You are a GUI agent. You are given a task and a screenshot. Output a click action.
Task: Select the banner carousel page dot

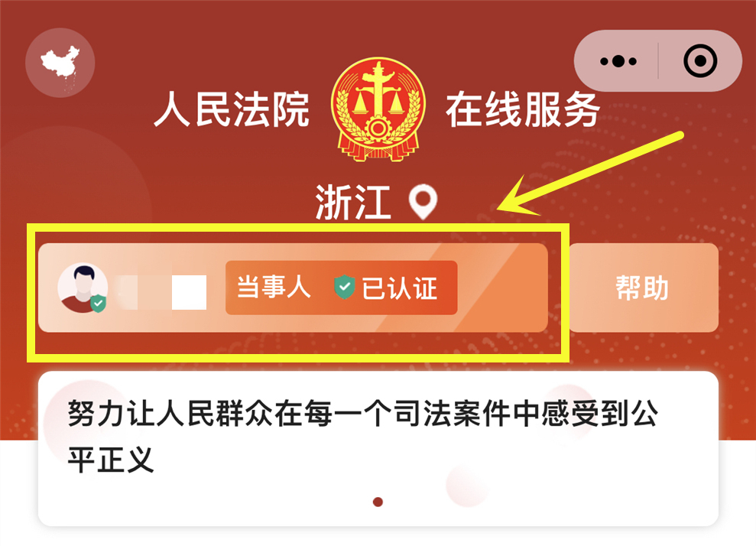(378, 502)
